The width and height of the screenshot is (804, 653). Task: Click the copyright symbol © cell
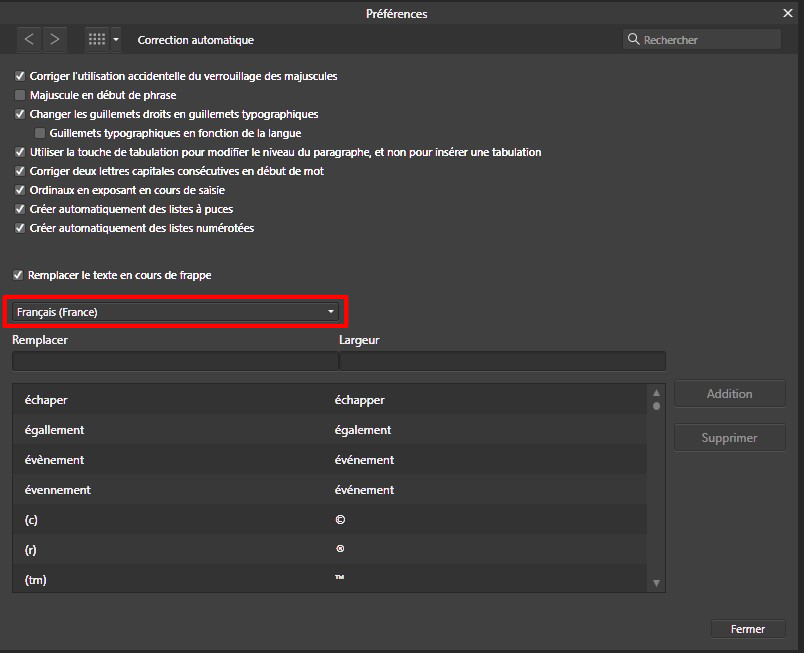[340, 520]
